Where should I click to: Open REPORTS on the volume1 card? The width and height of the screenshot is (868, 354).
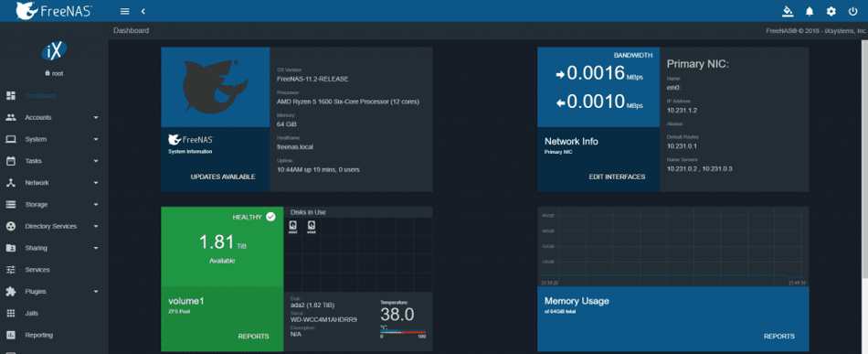pyautogui.click(x=253, y=337)
